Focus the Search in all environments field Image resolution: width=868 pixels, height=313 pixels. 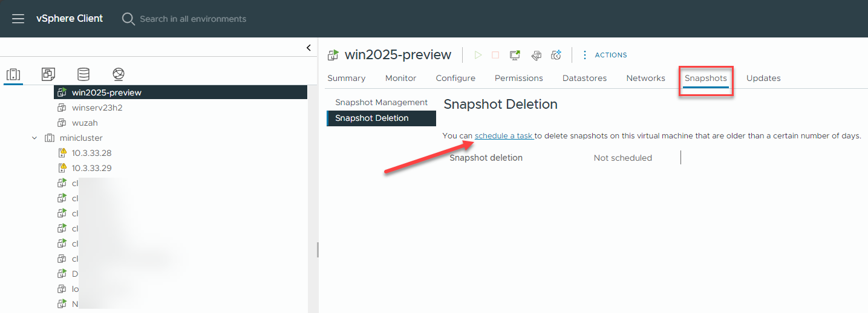(193, 19)
